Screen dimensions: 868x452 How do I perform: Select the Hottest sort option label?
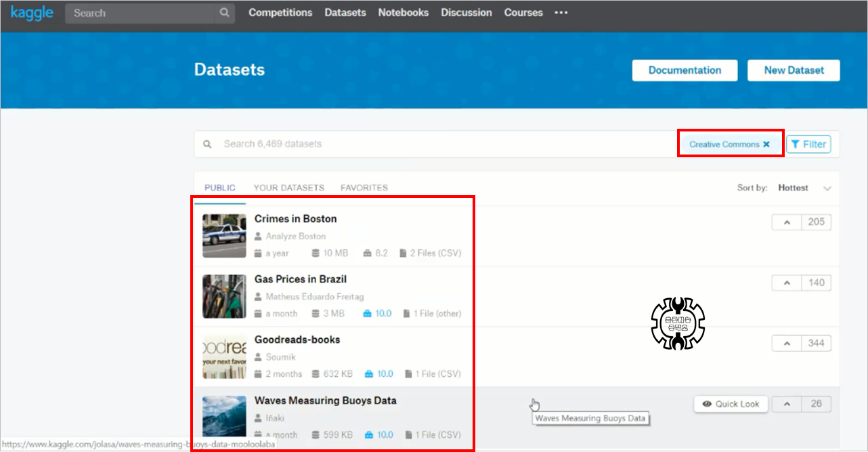tap(793, 188)
